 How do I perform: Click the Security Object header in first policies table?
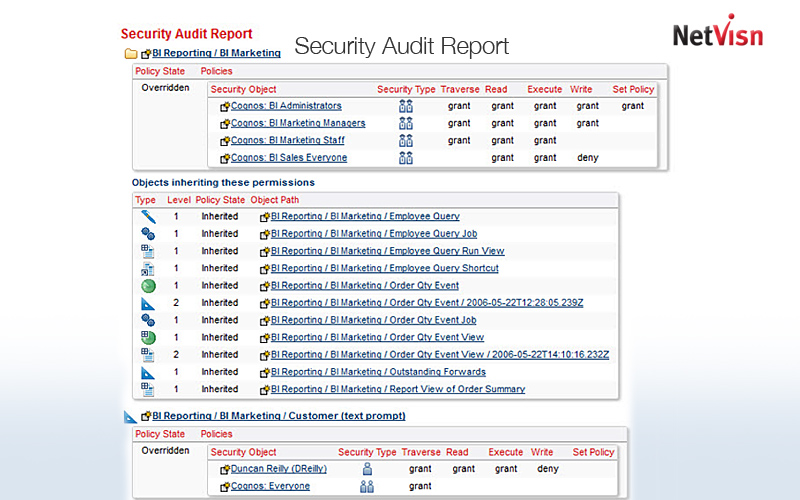243,89
